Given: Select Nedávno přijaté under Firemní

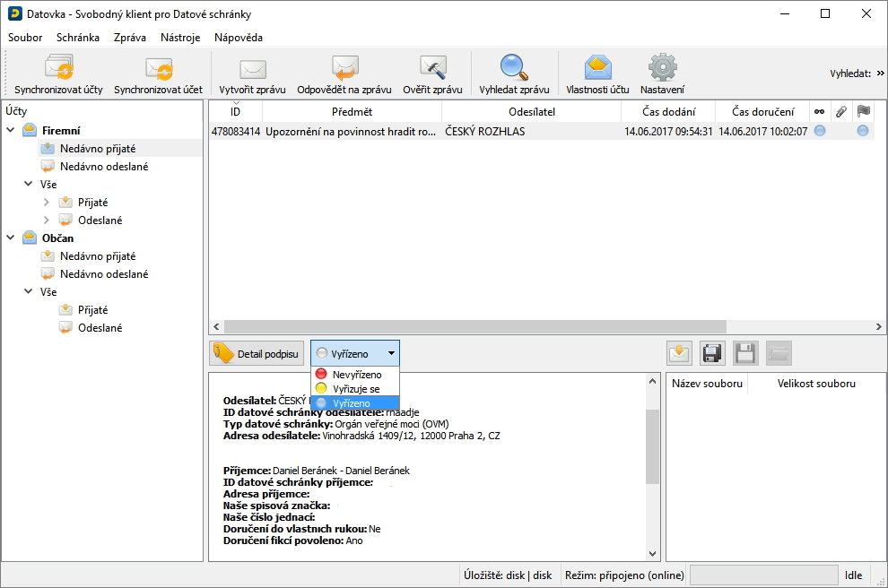Looking at the screenshot, I should (98, 148).
